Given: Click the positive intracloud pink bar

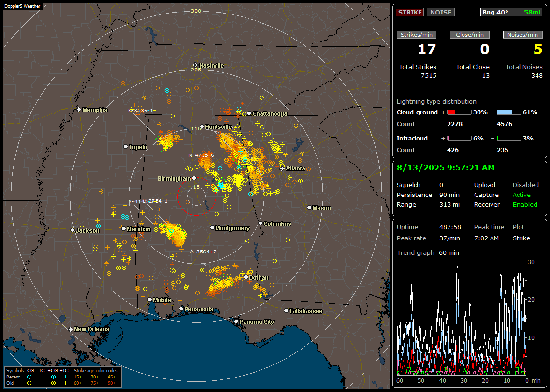Looking at the screenshot, I should pyautogui.click(x=459, y=139).
